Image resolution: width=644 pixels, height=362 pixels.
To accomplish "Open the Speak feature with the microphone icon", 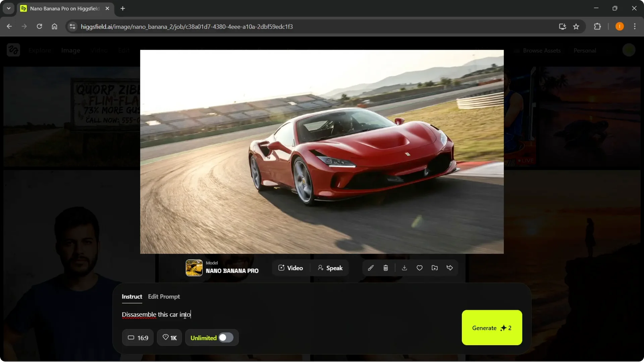I will (x=330, y=268).
